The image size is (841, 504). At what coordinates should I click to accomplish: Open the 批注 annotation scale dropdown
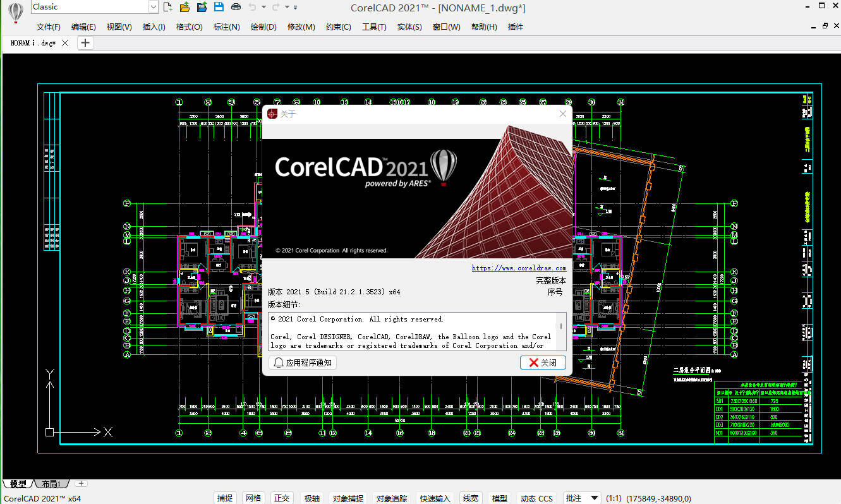point(581,498)
